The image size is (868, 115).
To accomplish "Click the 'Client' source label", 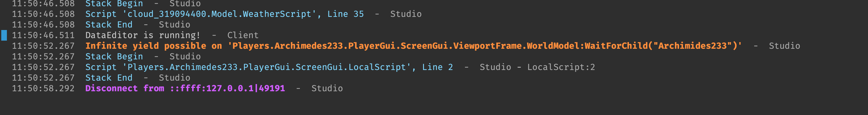I will tap(243, 35).
